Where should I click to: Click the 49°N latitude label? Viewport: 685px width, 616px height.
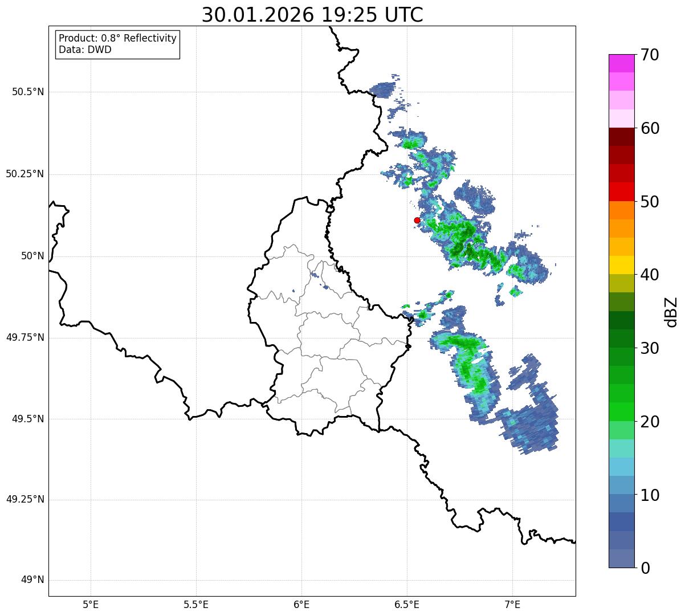pos(32,580)
